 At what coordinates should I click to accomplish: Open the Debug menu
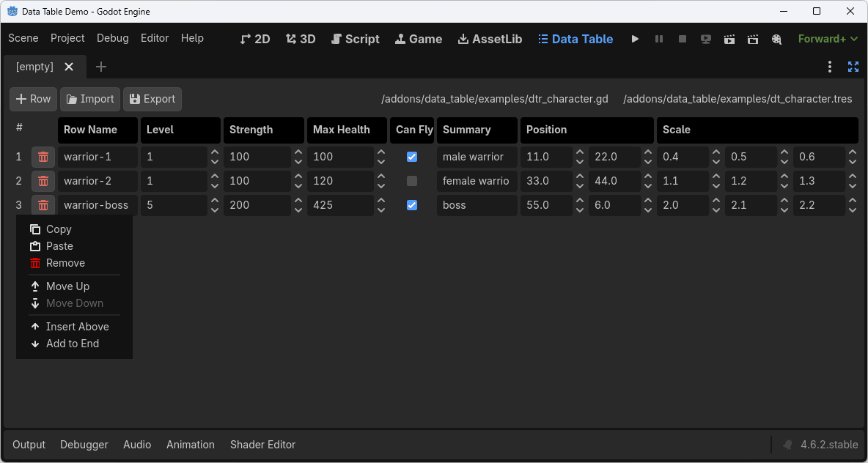112,38
